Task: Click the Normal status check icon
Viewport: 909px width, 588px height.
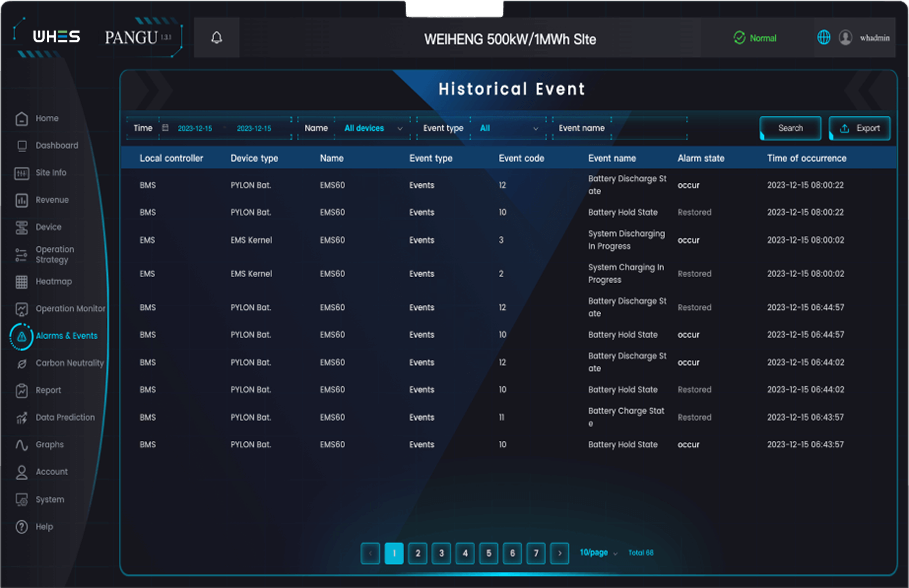Action: 739,37
